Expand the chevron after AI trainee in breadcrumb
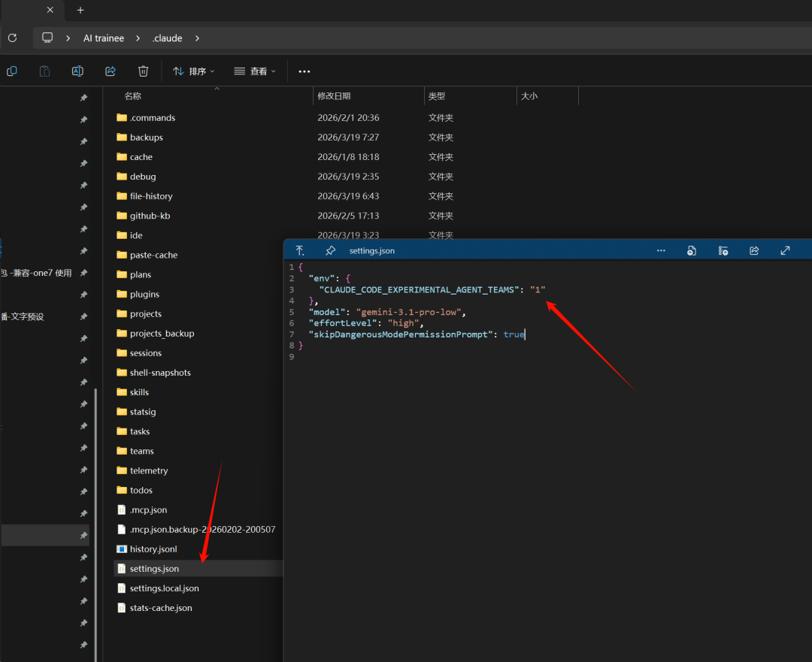 coord(138,38)
